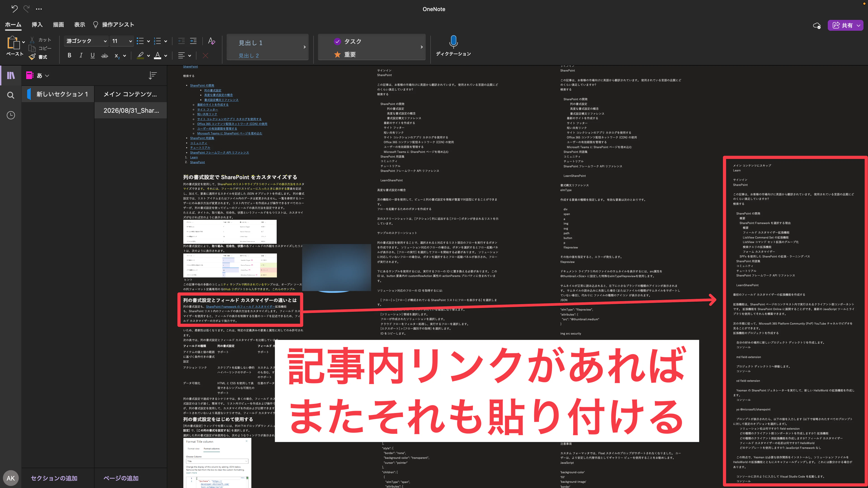
Task: Open the SharePoint 用語集 link
Action: [x=202, y=138]
